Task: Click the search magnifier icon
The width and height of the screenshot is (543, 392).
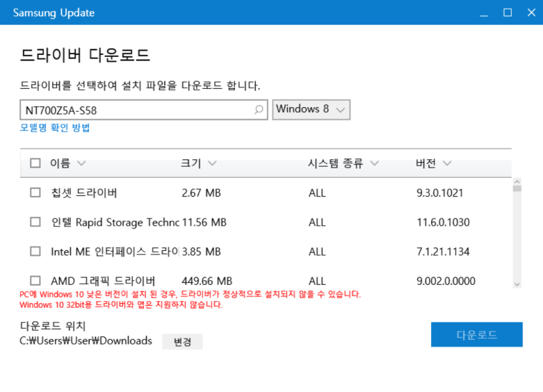Action: (259, 109)
